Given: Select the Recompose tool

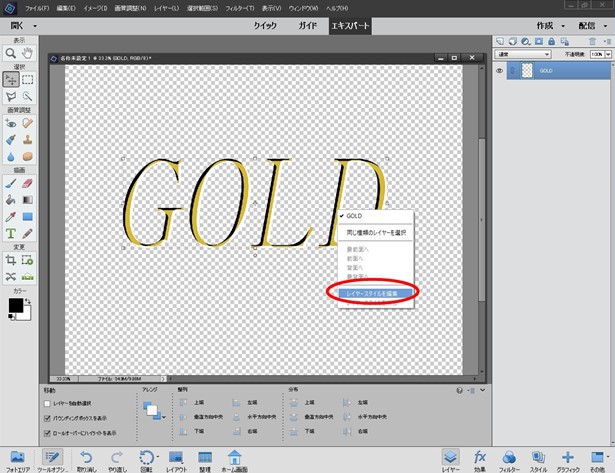Looking at the screenshot, I should pos(27,260).
